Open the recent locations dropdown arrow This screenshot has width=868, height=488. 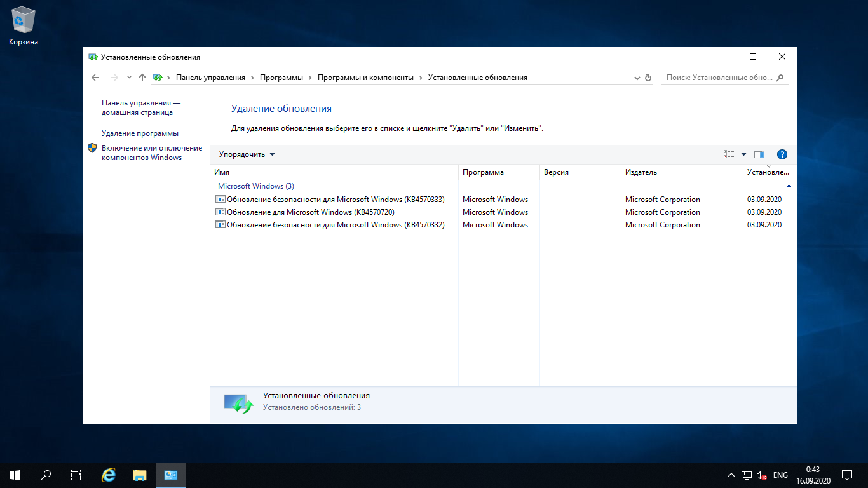pyautogui.click(x=129, y=78)
